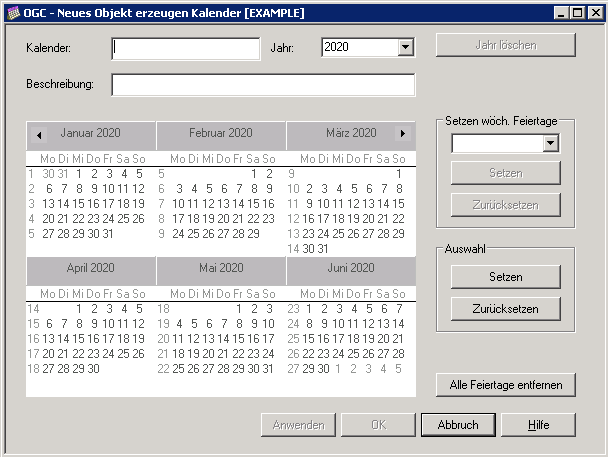The image size is (608, 457).
Task: Select the April 2020 month header
Action: point(90,268)
